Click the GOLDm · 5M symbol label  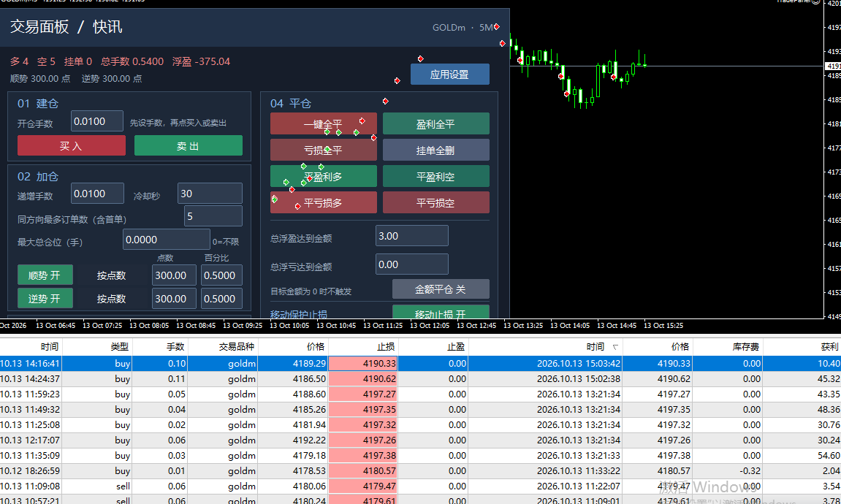click(463, 27)
